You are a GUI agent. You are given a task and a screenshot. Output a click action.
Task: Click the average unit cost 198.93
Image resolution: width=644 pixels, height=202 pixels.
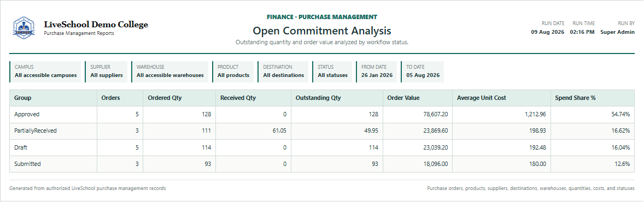537,131
